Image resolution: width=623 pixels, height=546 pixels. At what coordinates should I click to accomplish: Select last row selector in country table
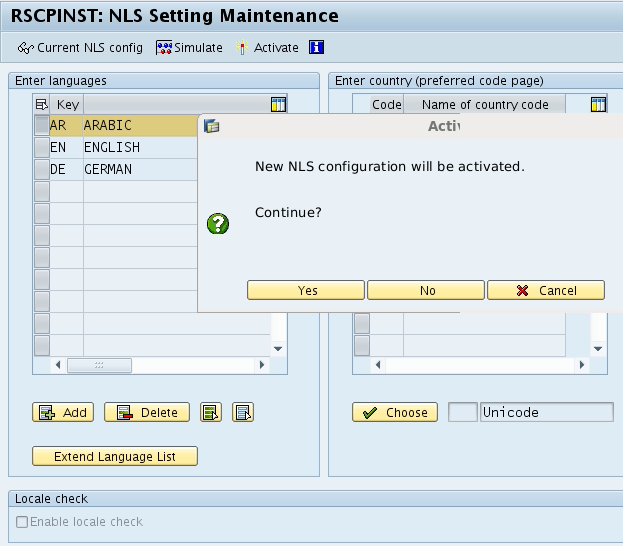pos(362,345)
